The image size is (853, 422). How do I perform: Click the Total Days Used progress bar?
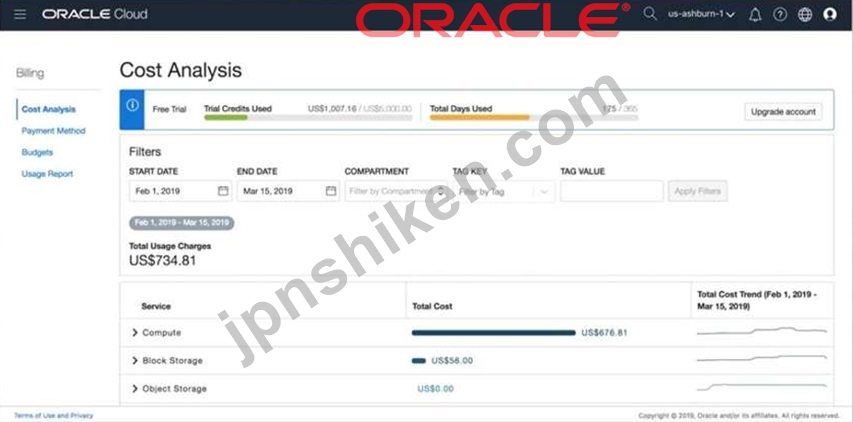[x=534, y=117]
